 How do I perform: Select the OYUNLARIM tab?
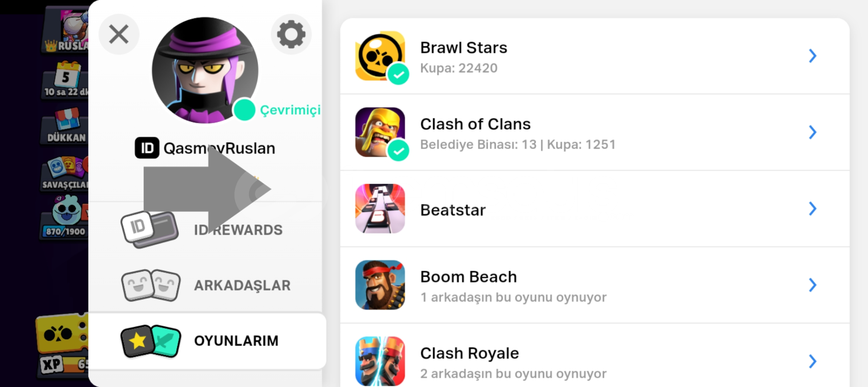[x=207, y=341]
